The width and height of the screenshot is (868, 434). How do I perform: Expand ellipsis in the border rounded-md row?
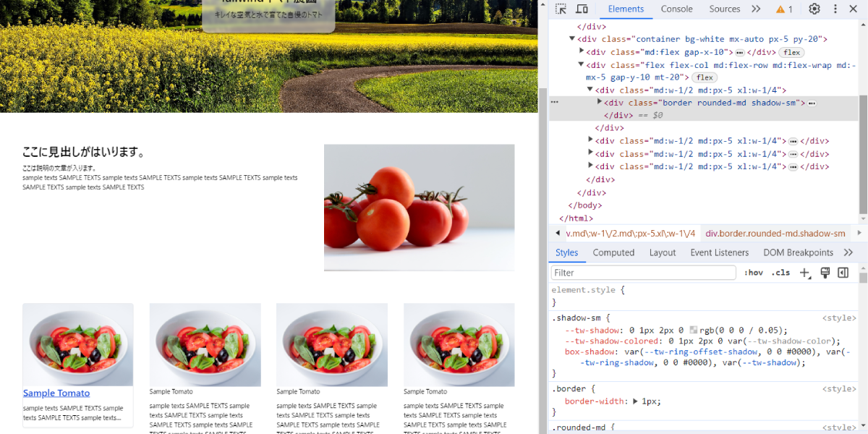pyautogui.click(x=812, y=103)
